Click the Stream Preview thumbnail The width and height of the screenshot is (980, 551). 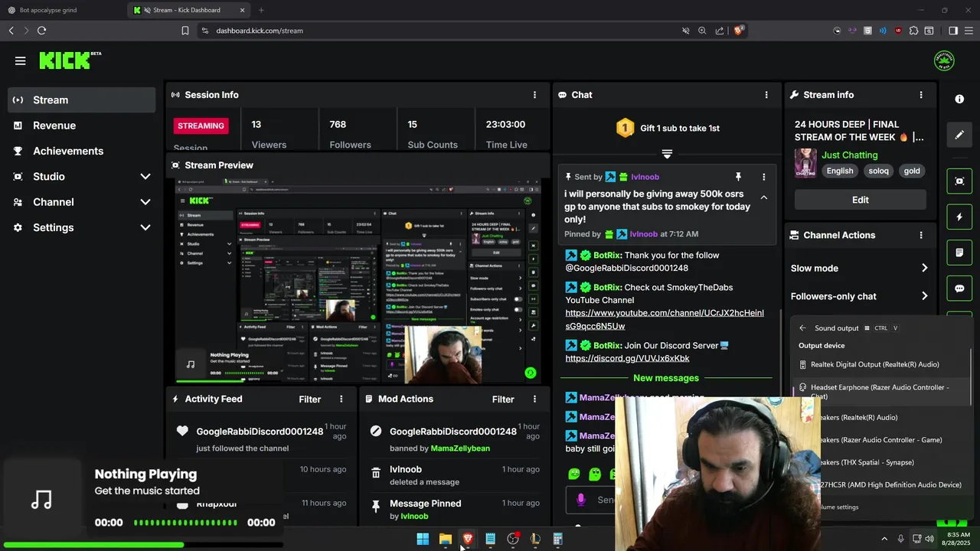click(x=358, y=281)
